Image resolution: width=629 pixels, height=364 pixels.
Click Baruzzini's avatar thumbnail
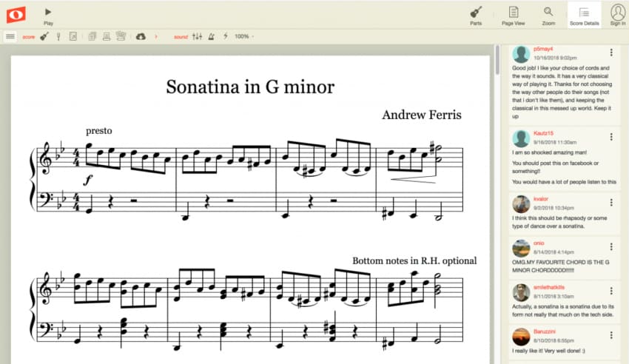521,335
